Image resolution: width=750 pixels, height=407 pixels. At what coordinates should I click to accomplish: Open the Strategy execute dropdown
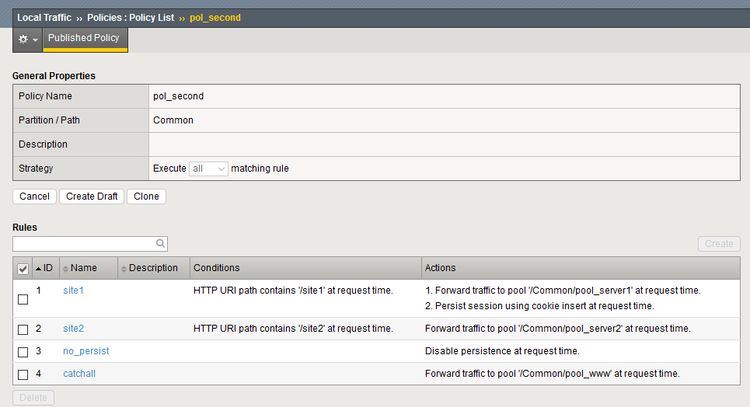point(209,169)
